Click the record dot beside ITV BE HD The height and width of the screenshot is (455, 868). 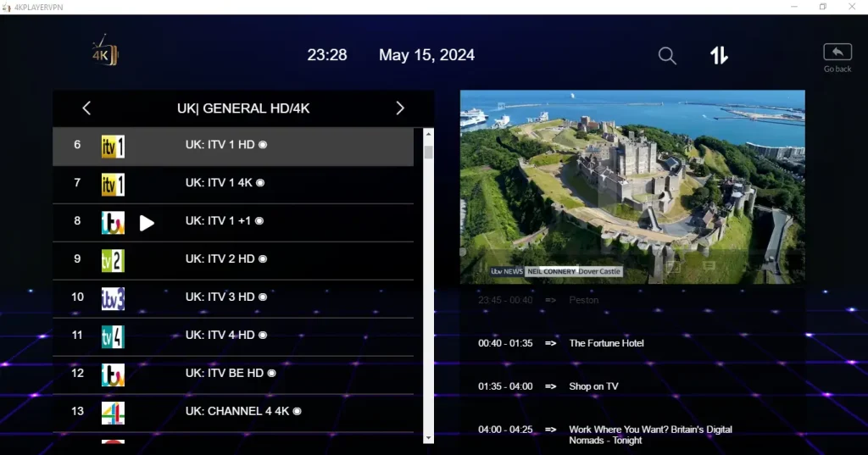click(271, 374)
